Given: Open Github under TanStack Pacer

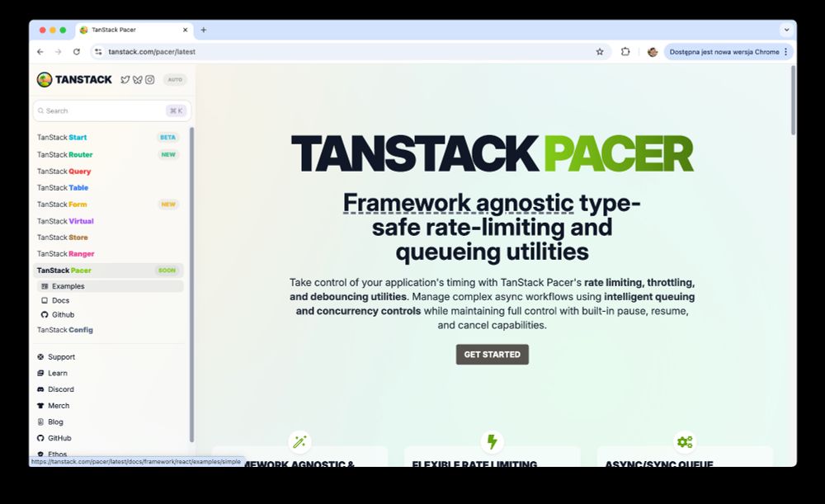Looking at the screenshot, I should pos(111,314).
